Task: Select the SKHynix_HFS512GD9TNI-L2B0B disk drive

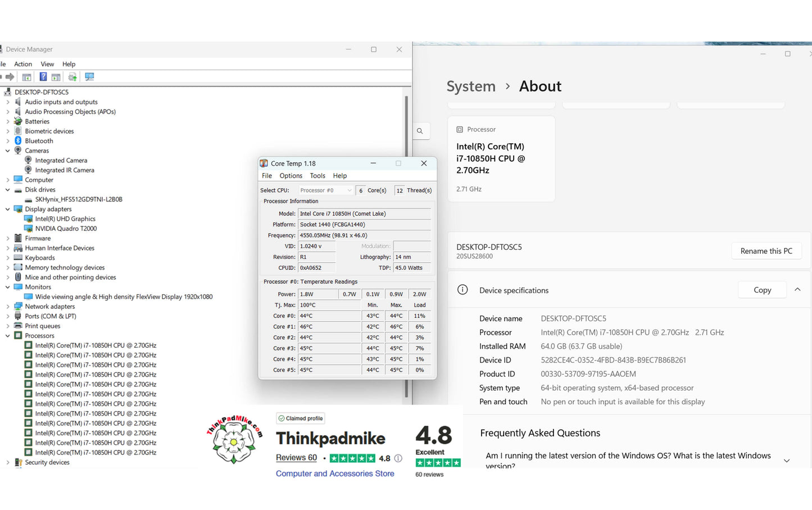Action: [x=79, y=199]
